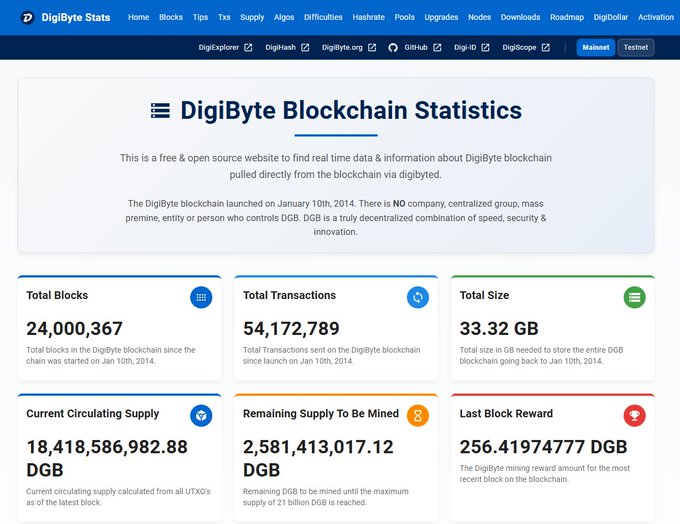Go to Difficulties page
The width and height of the screenshot is (680, 524).
(x=323, y=17)
